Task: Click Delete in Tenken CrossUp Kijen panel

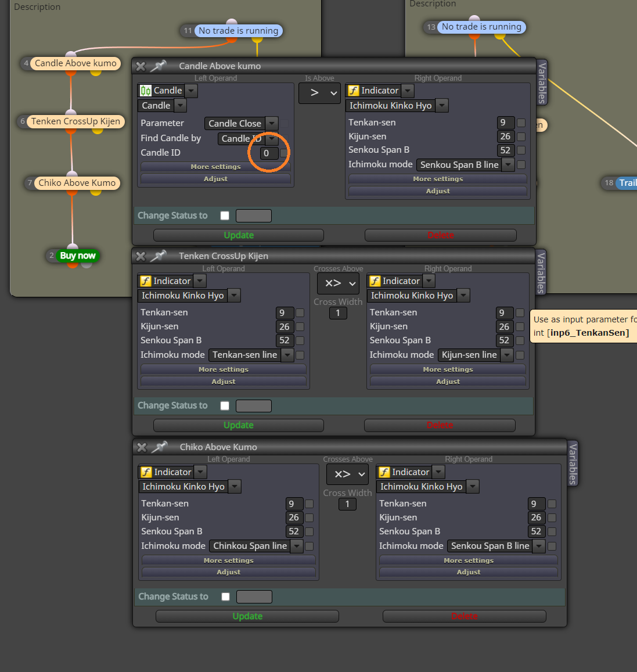Action: point(440,425)
